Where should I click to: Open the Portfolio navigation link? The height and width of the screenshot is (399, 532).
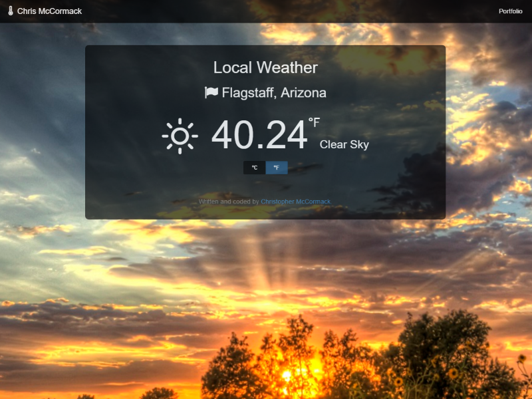510,11
